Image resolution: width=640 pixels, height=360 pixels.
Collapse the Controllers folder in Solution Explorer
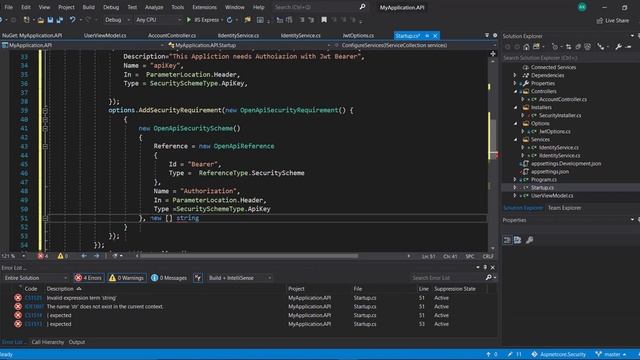pyautogui.click(x=515, y=91)
